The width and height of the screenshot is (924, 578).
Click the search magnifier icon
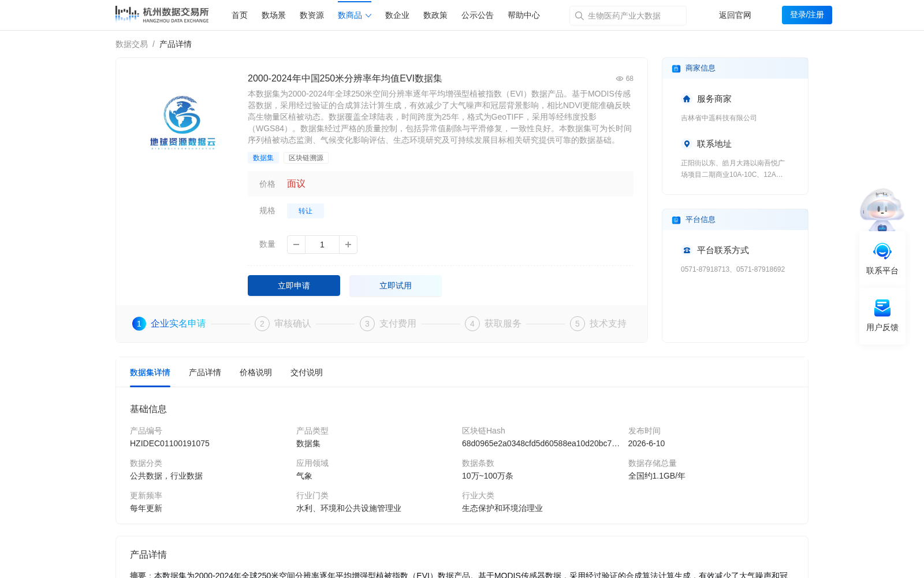click(579, 16)
